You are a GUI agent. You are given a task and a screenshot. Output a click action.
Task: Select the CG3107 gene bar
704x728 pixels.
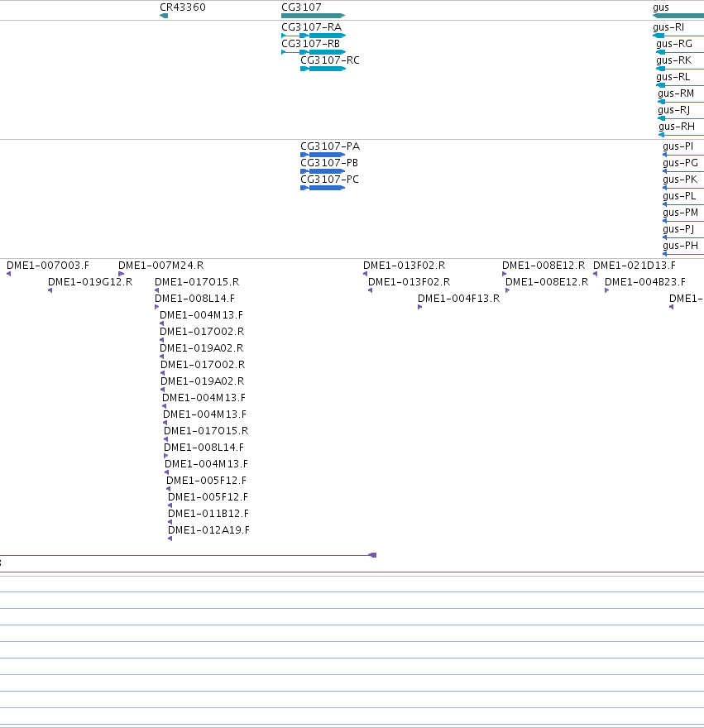313,16
